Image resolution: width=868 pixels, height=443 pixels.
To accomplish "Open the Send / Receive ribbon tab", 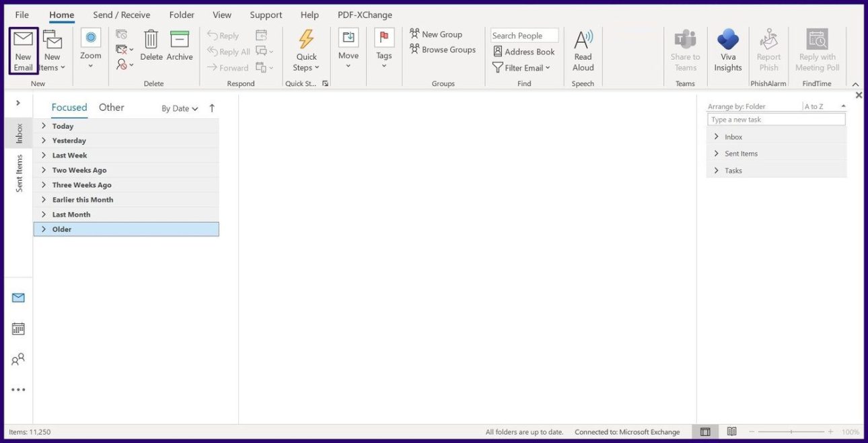I will (122, 15).
